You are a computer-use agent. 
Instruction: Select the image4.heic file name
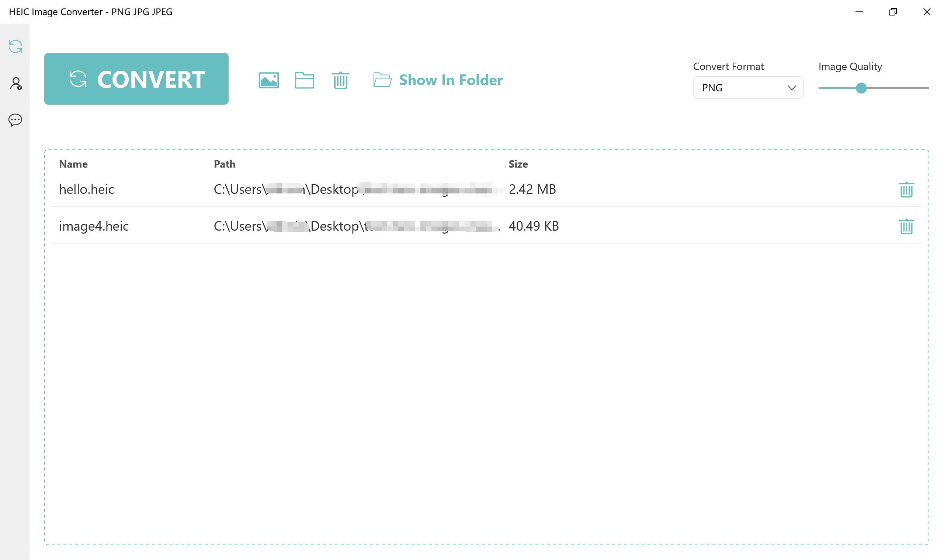tap(94, 226)
